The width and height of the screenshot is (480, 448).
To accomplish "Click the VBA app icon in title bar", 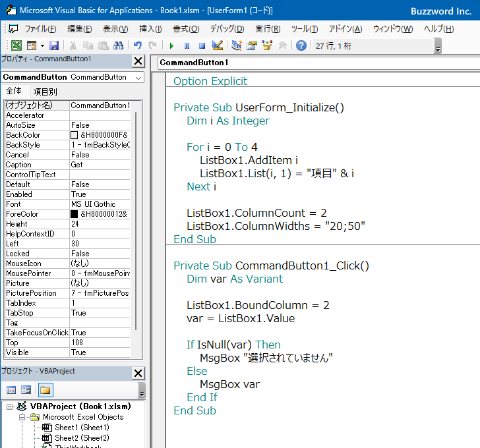I will (11, 10).
